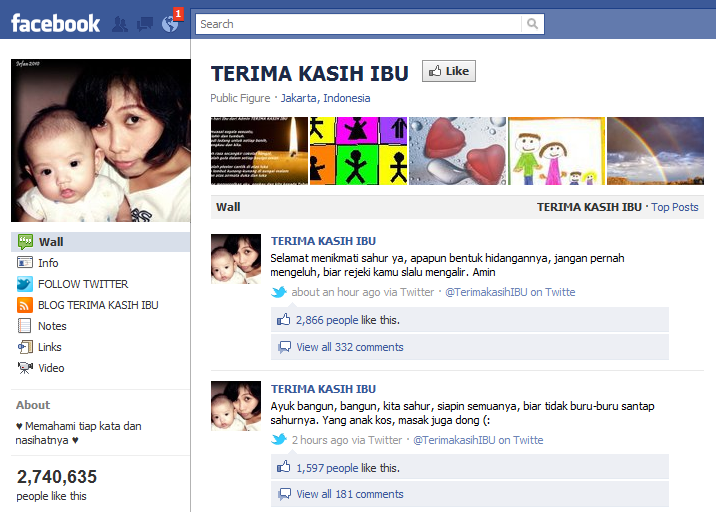716x512 pixels.
Task: Expand View all 332 comments
Action: point(349,347)
